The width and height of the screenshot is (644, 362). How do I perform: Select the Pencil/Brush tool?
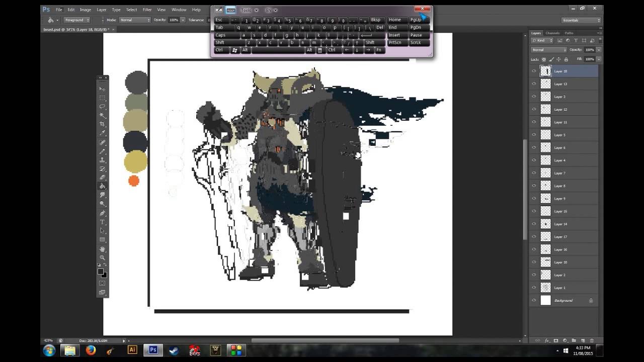coord(102,151)
